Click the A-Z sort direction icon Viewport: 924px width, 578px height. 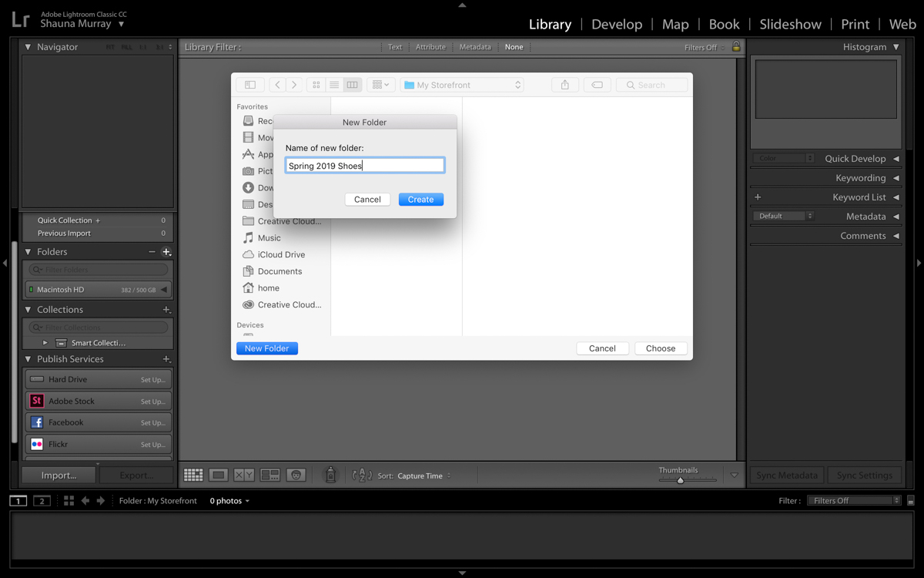362,476
